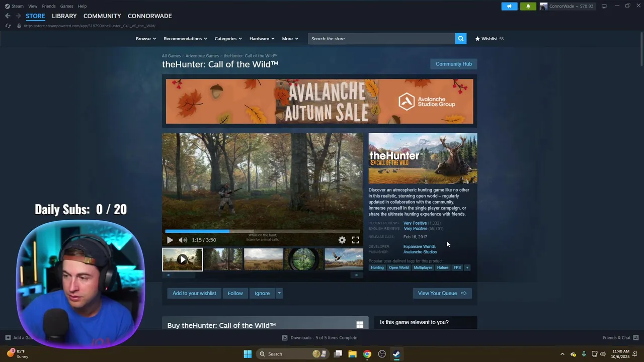Click the Multiplayer tag
This screenshot has width=644, height=362.
pyautogui.click(x=423, y=267)
